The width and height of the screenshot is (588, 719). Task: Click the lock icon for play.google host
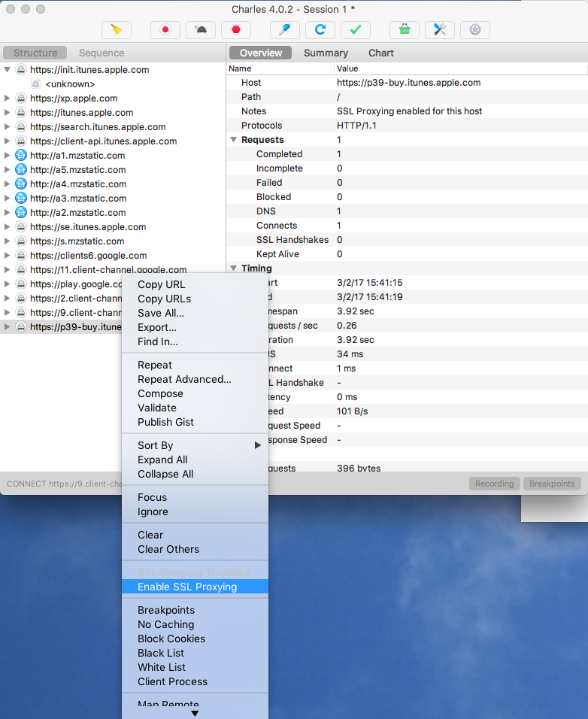click(x=21, y=284)
